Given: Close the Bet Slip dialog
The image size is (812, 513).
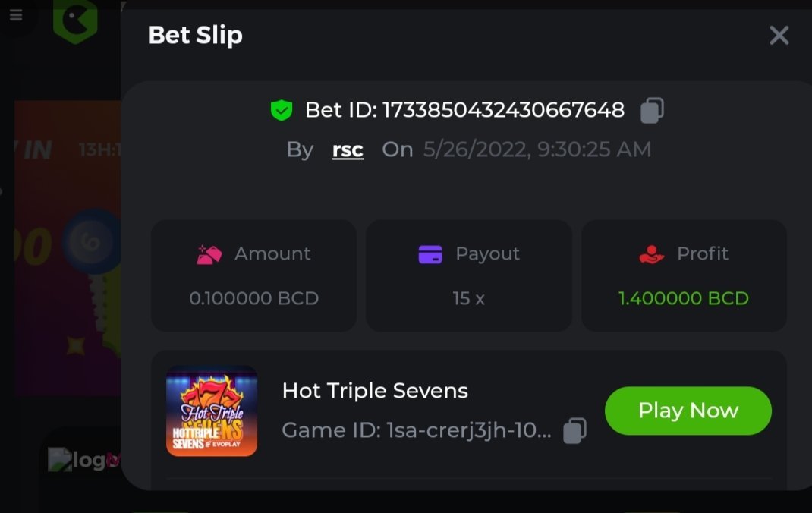Looking at the screenshot, I should pos(779,36).
